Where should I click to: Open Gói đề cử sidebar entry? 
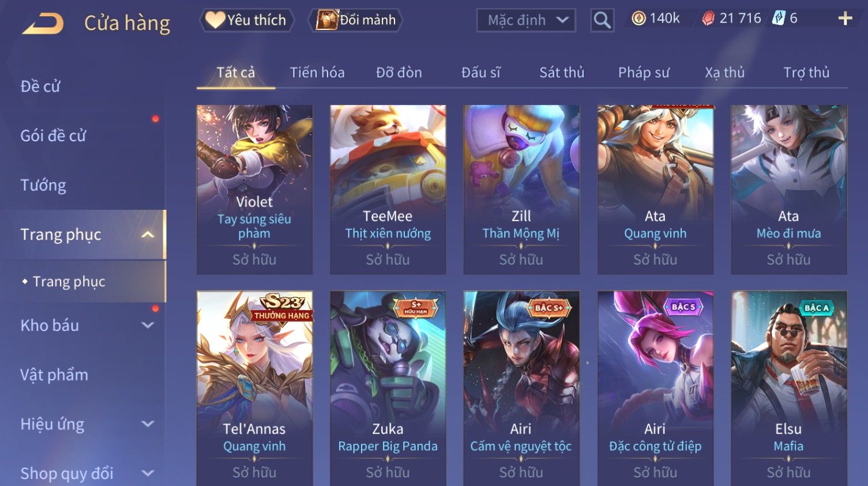(x=53, y=136)
